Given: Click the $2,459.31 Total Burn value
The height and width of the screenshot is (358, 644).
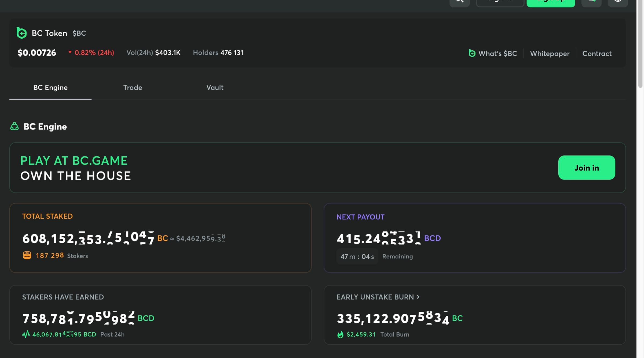Looking at the screenshot, I should [361, 334].
